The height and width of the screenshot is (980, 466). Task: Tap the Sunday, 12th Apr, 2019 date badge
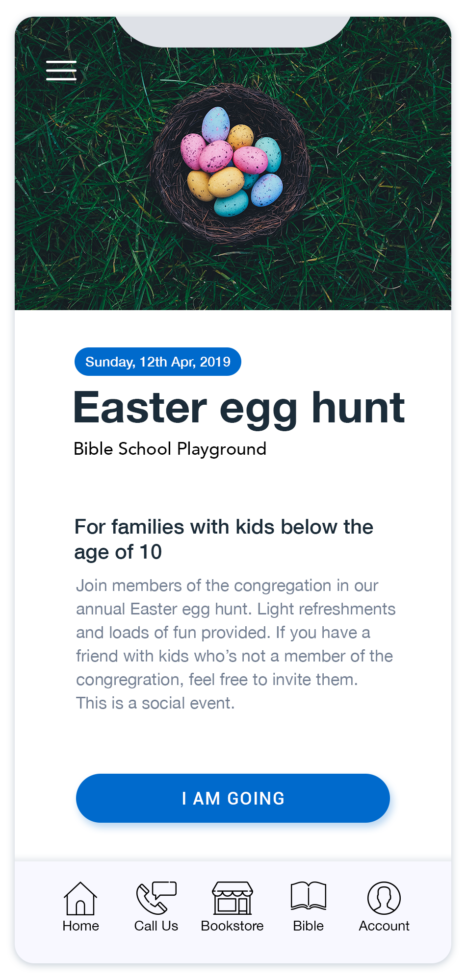click(157, 362)
